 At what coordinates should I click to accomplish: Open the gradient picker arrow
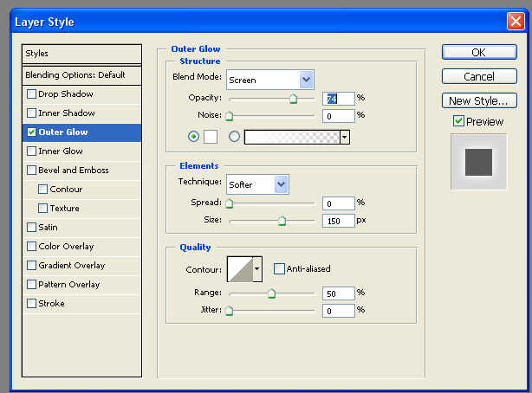click(x=345, y=138)
